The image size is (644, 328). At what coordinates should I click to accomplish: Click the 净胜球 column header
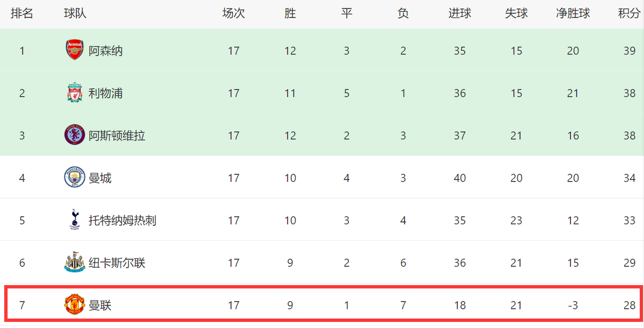point(573,13)
